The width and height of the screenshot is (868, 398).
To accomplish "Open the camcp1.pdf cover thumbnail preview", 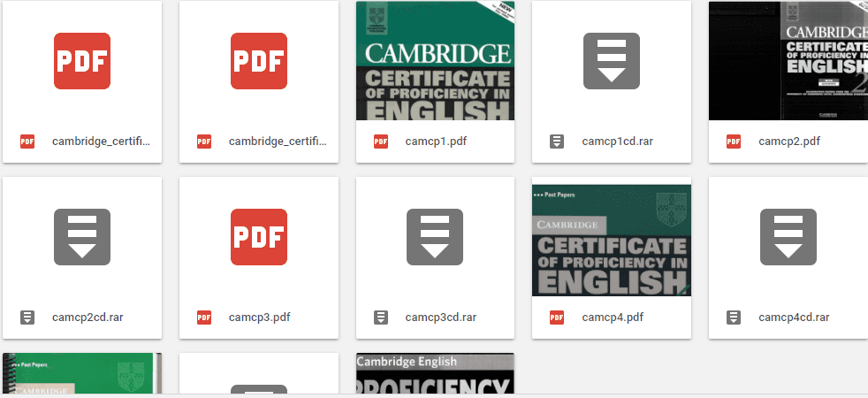I will click(x=435, y=60).
